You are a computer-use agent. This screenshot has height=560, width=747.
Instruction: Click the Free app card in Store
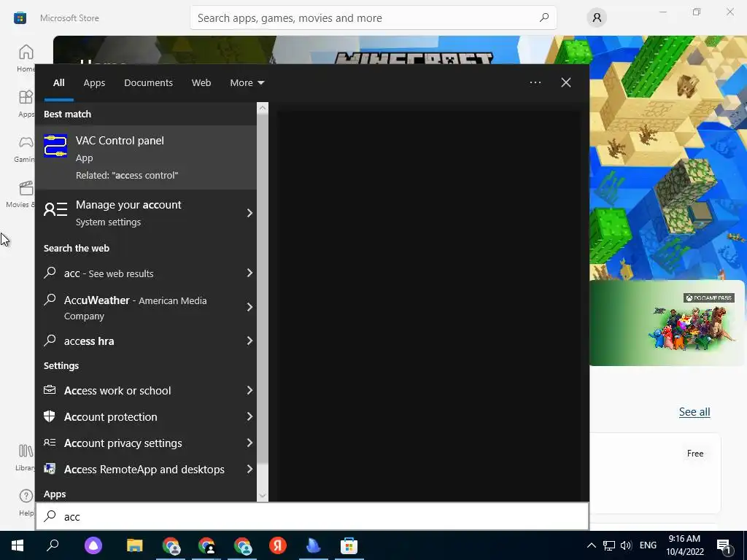coord(655,472)
